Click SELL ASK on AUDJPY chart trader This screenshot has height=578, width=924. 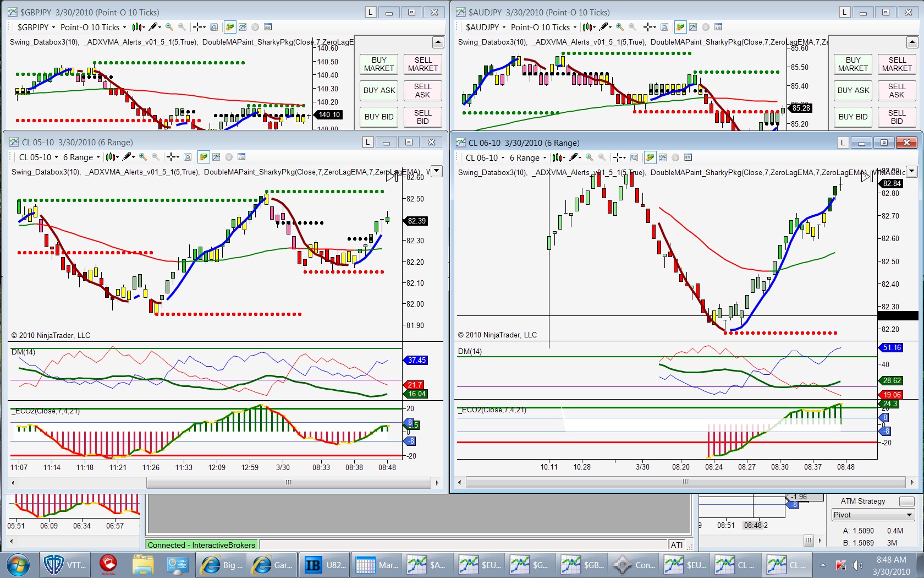[x=897, y=91]
